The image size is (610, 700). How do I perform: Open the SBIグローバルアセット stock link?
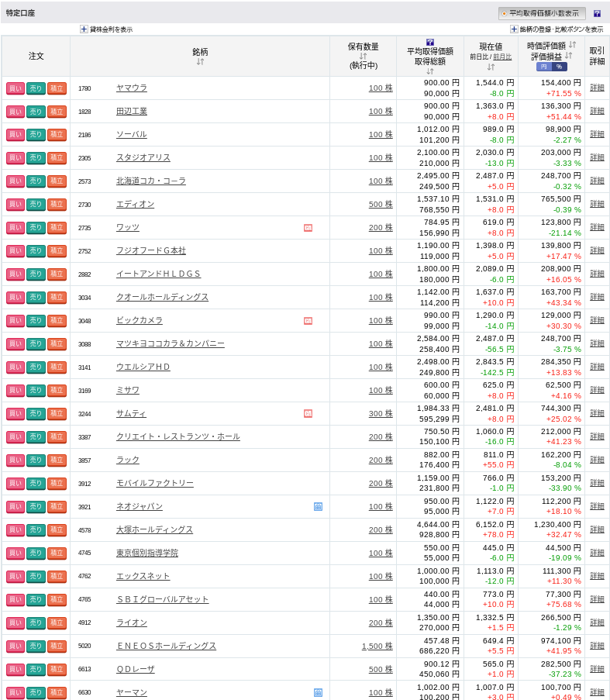[x=163, y=599]
